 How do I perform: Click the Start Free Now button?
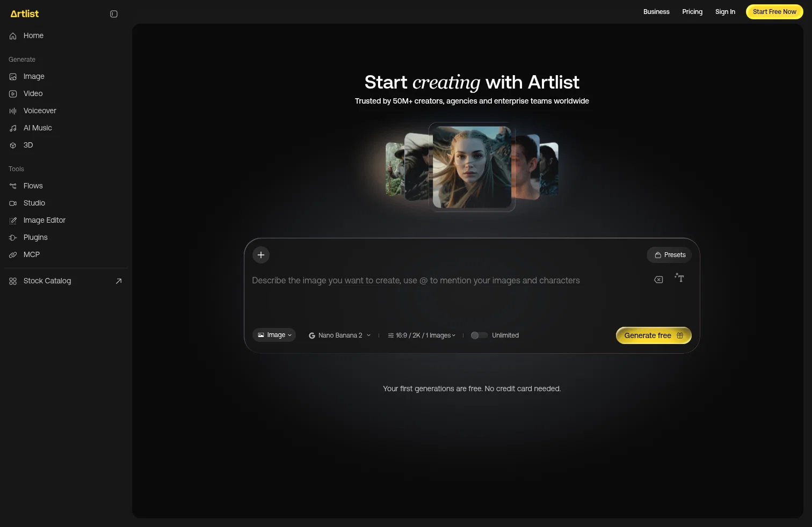tap(774, 12)
